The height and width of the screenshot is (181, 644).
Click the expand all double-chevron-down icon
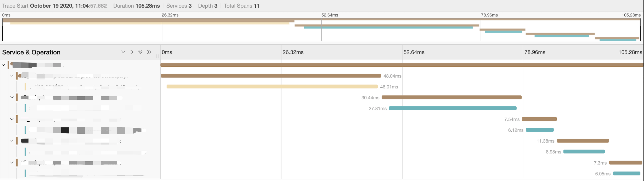(x=140, y=52)
